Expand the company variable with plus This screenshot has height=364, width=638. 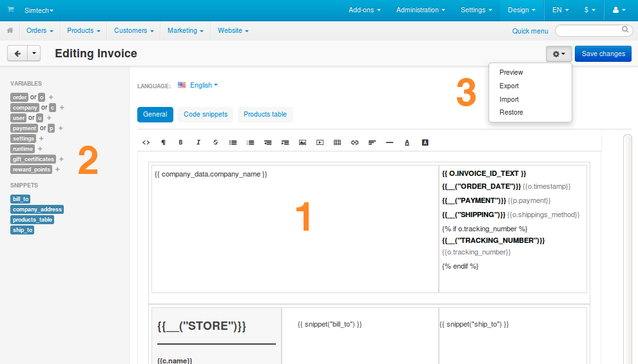(x=62, y=108)
